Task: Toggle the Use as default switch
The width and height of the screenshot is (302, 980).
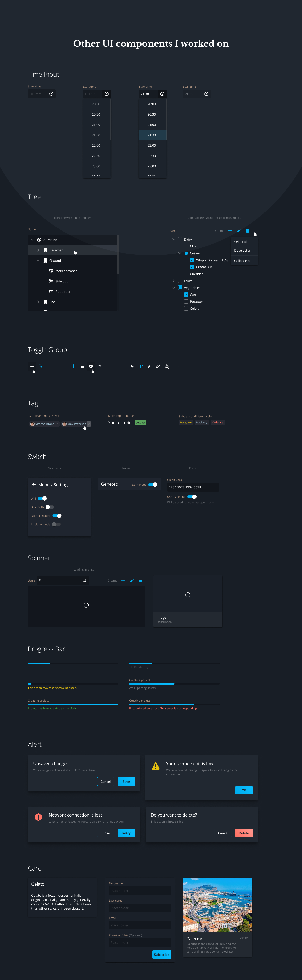Action: 192,497
